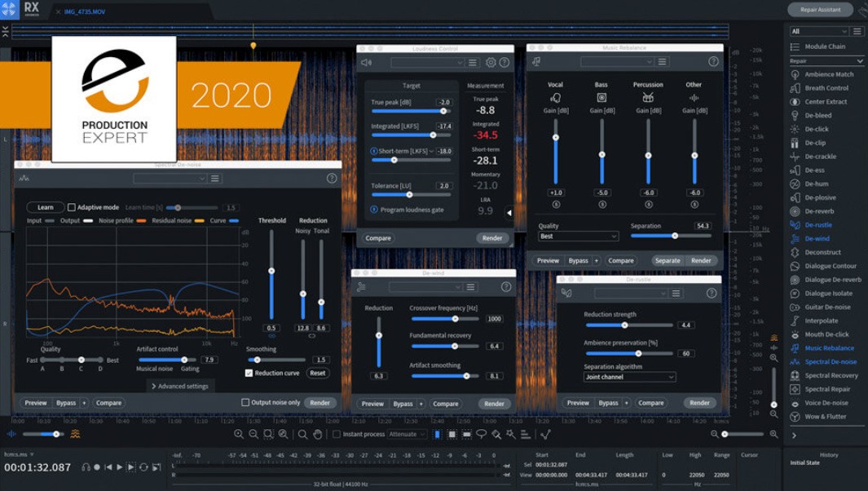Open the Music Rebalance preset hamburger menu
Screen dimensions: 868x491
click(x=662, y=61)
